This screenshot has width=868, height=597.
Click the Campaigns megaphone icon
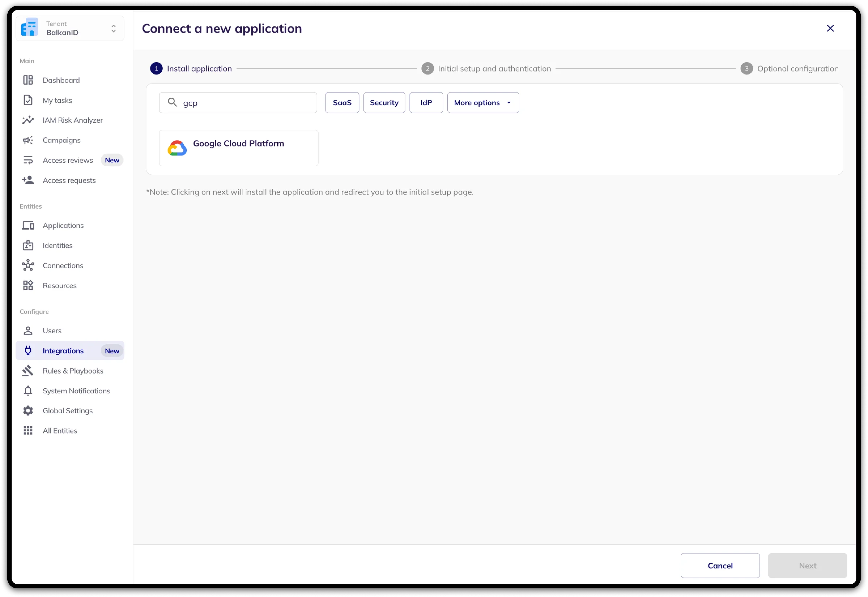click(28, 140)
